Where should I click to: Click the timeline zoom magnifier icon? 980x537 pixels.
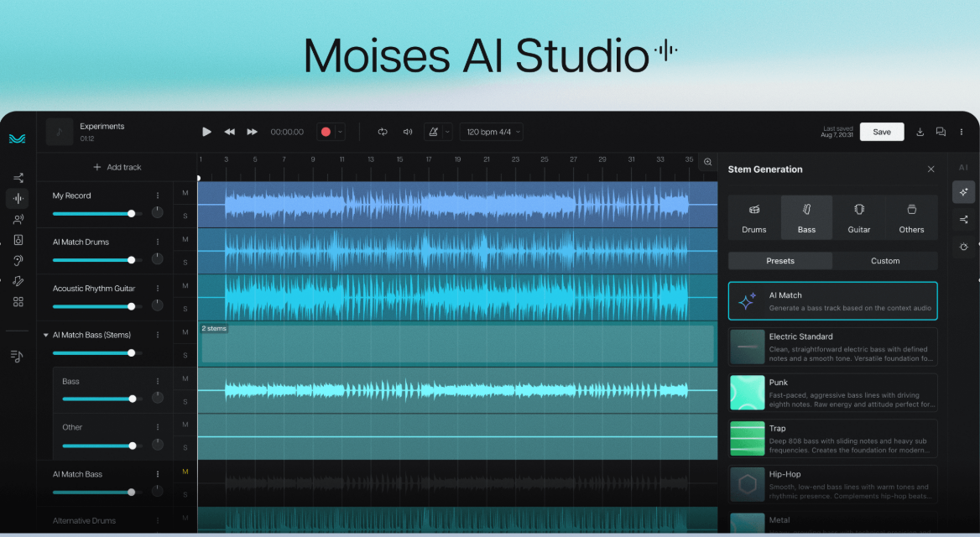pyautogui.click(x=707, y=162)
